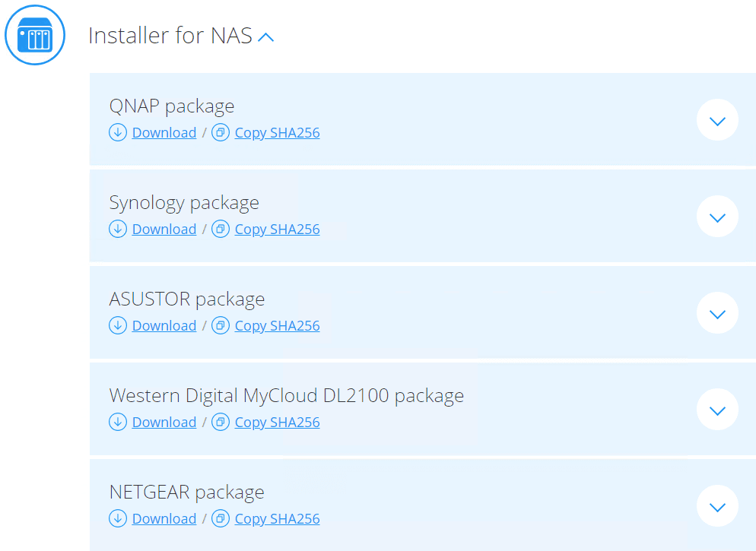Copy SHA256 for the Synology package
Screen dimensions: 756x551
(277, 229)
